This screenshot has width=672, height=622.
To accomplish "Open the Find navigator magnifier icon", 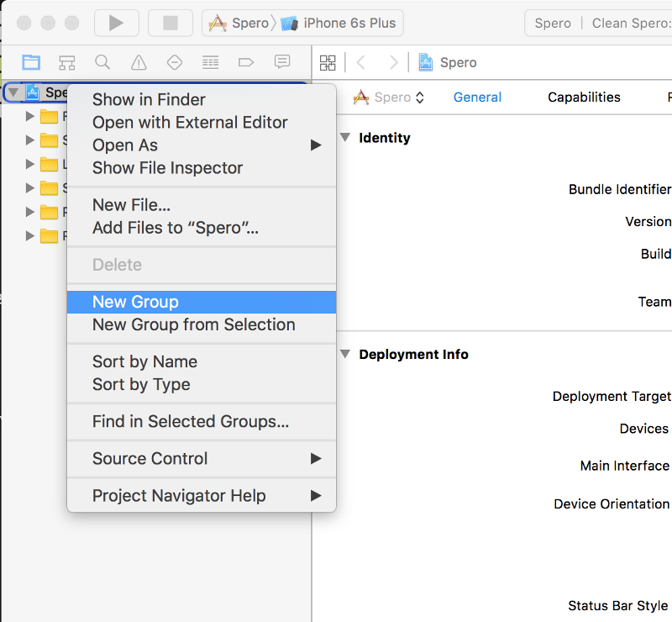I will pyautogui.click(x=102, y=63).
